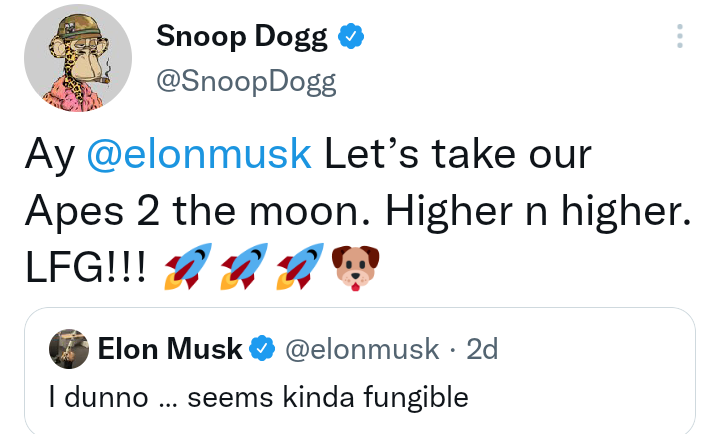This screenshot has height=434, width=720.
Task: Click the dog face emoji
Action: [x=358, y=269]
